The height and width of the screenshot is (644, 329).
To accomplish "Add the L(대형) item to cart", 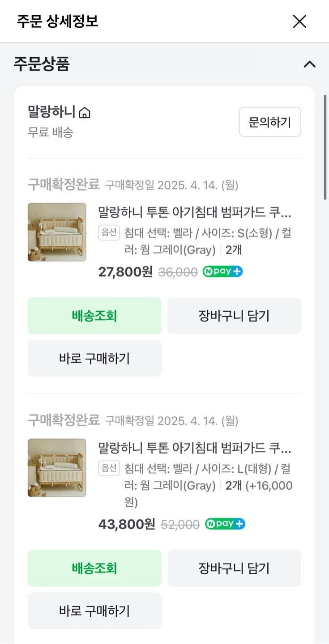I will (234, 568).
